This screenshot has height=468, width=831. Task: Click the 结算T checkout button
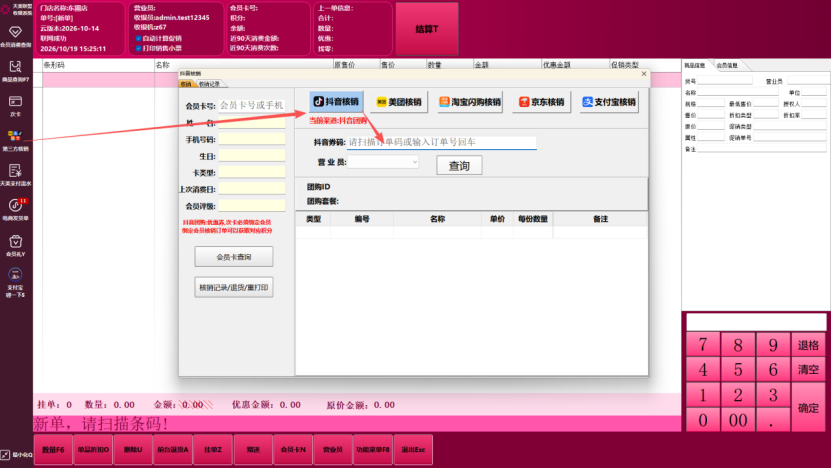pos(427,29)
